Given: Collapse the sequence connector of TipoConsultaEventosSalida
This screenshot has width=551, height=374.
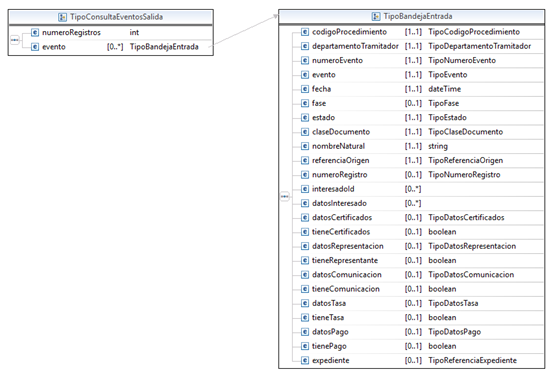Looking at the screenshot, I should 14,40.
